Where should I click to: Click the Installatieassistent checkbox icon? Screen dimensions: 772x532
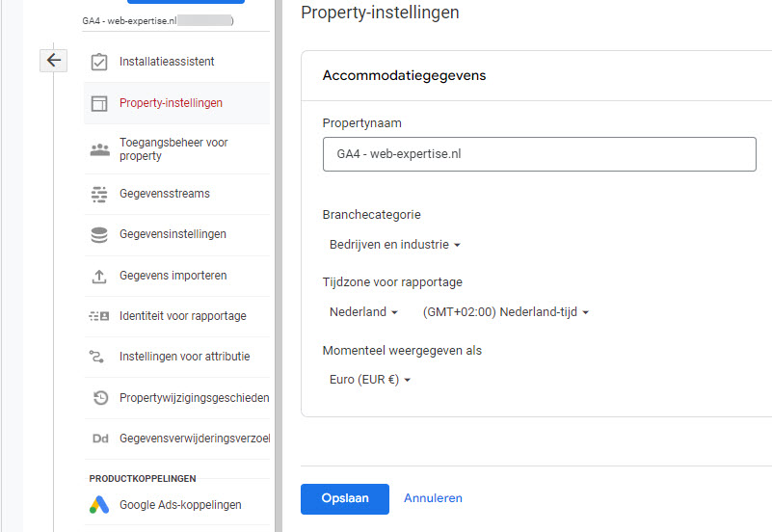point(99,62)
